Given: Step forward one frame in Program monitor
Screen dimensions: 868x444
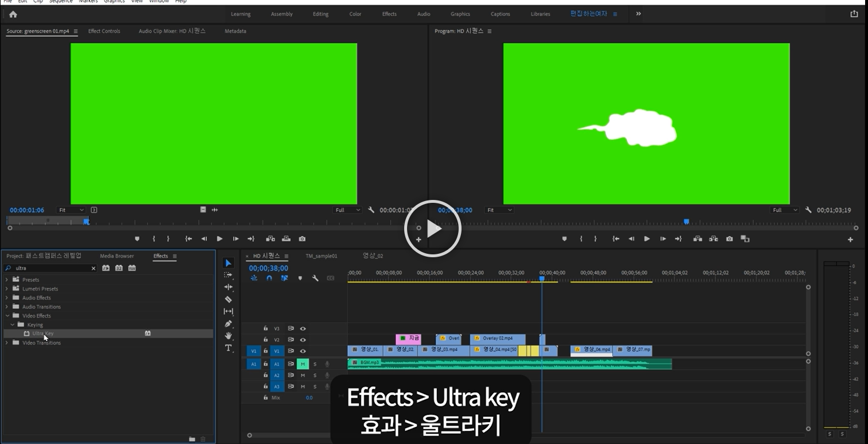Looking at the screenshot, I should coord(663,239).
